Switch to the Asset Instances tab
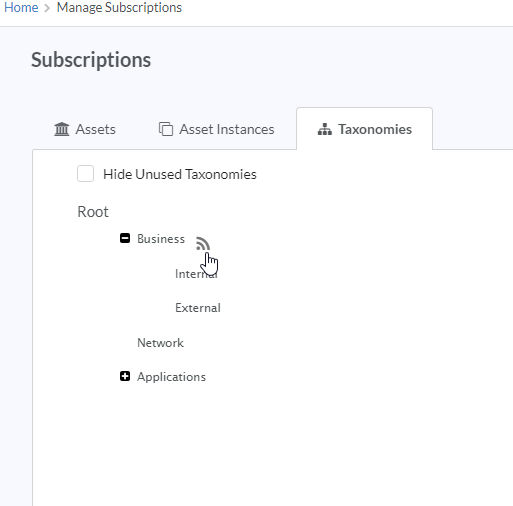This screenshot has height=506, width=513. coord(217,129)
